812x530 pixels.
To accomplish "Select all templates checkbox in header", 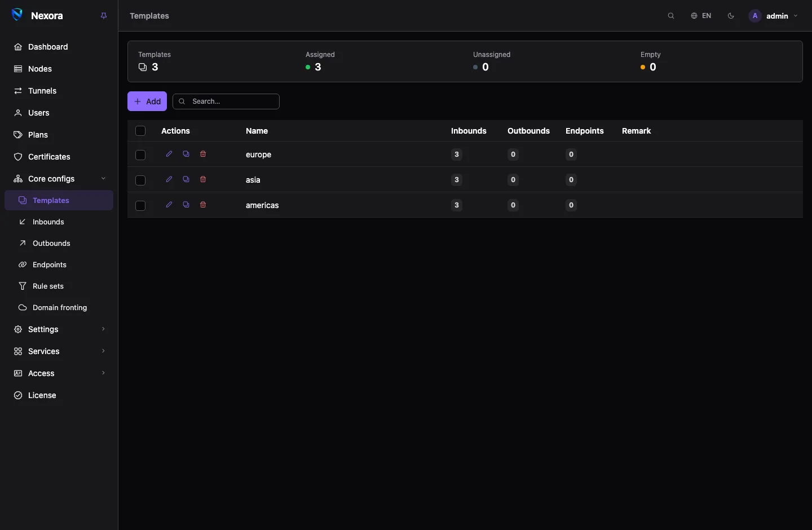I will (x=140, y=131).
